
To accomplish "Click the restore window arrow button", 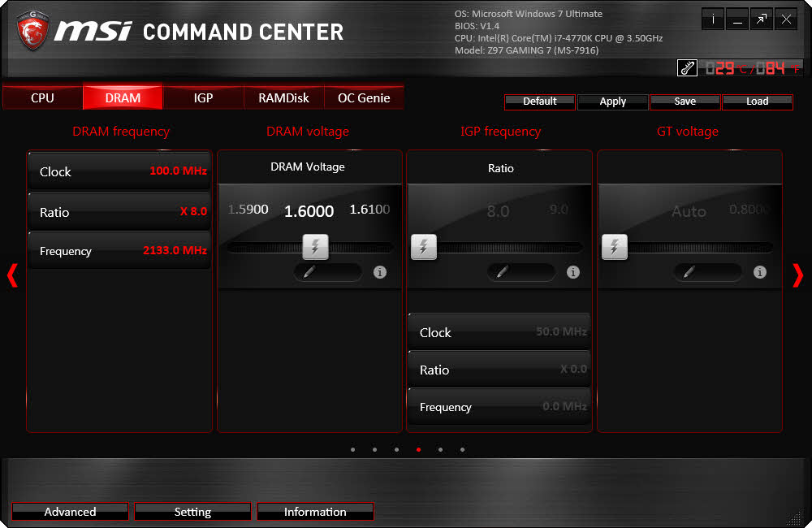I will (x=762, y=19).
